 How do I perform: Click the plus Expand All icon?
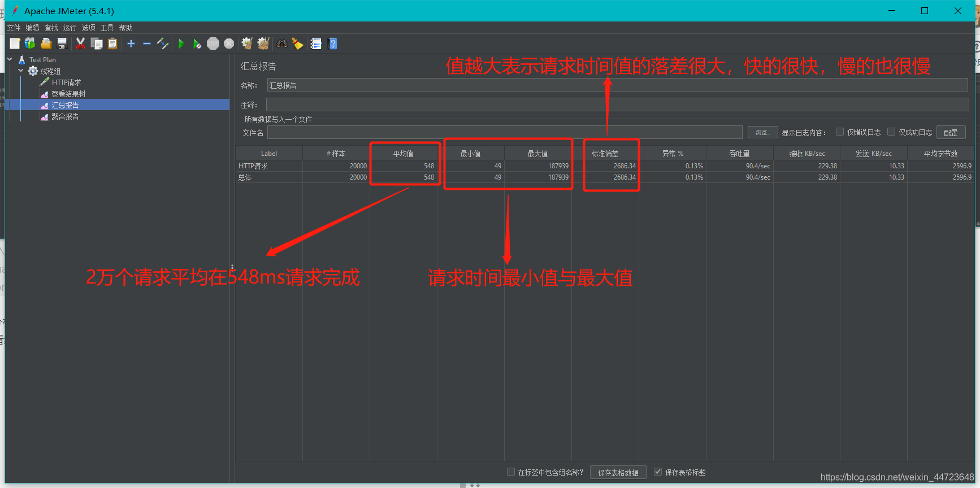click(131, 43)
